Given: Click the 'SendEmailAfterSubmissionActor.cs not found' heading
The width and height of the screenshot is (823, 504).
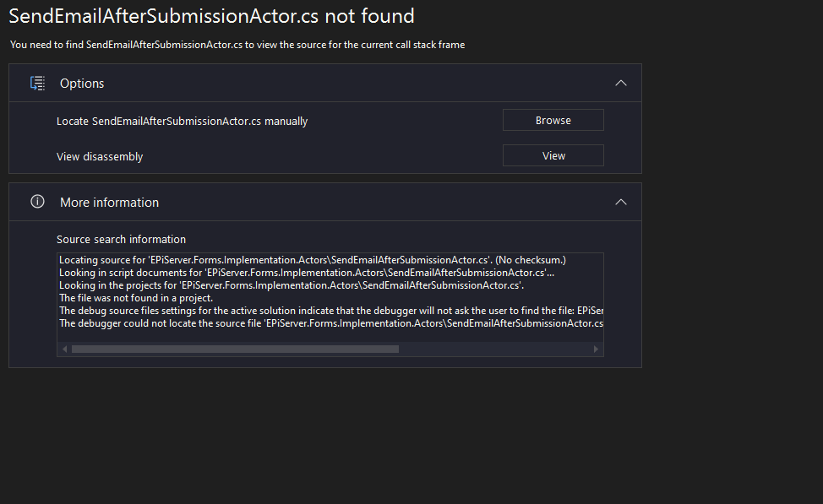Looking at the screenshot, I should (x=211, y=16).
